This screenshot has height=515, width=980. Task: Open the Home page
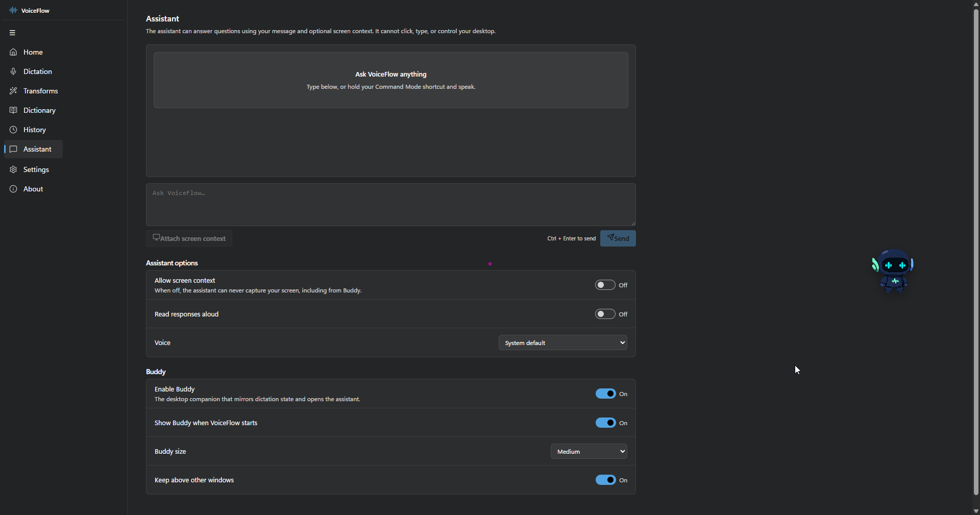click(x=33, y=52)
